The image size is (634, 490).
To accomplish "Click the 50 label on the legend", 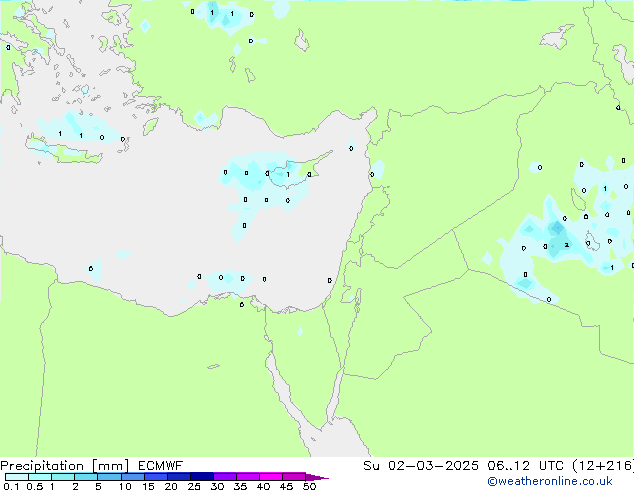I will pyautogui.click(x=309, y=486).
